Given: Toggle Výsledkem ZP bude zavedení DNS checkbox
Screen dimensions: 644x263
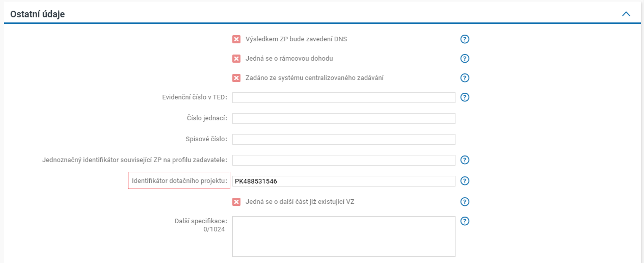Looking at the screenshot, I should point(236,39).
